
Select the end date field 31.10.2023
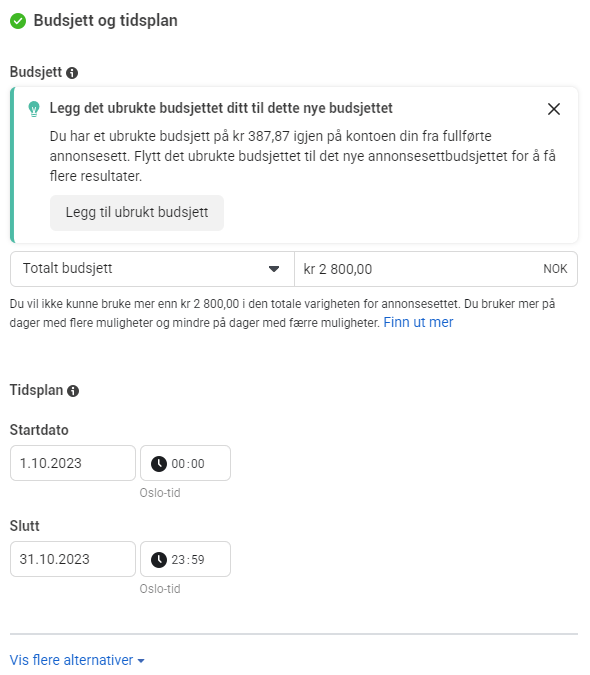click(73, 559)
